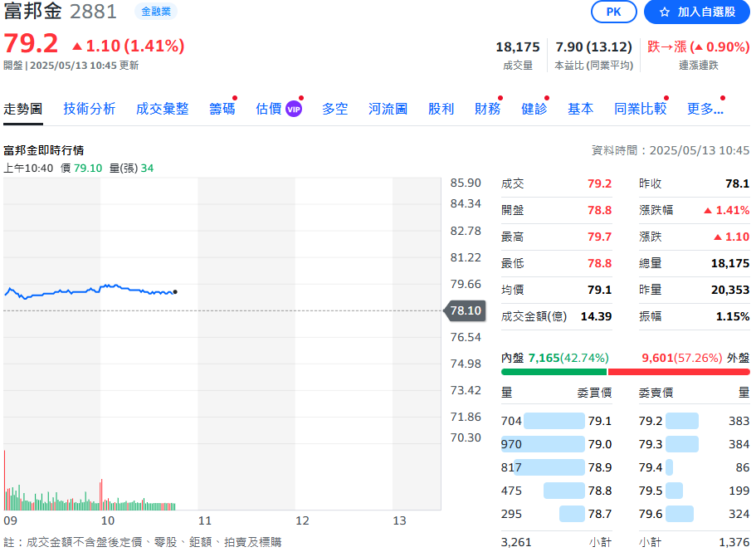
Task: Click the 最高 79.7 value
Action: click(x=599, y=237)
